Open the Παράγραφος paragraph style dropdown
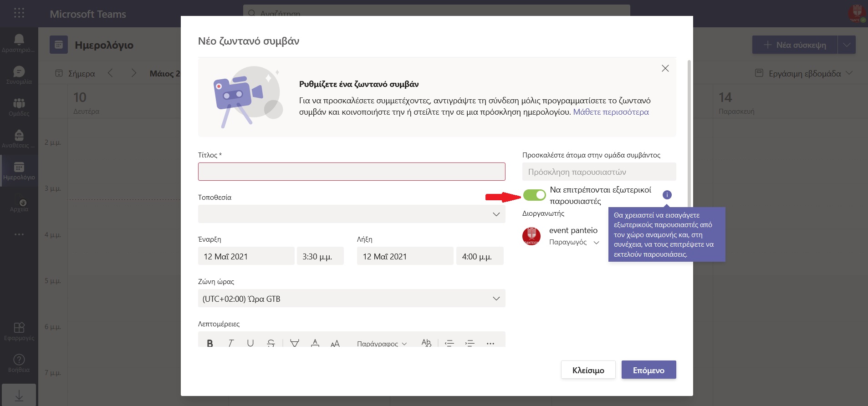This screenshot has width=868, height=406. (382, 343)
